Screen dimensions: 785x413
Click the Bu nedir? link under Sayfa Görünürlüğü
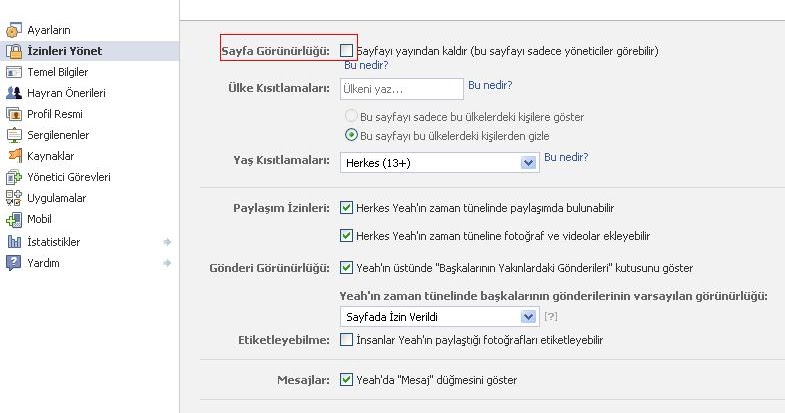pos(366,65)
